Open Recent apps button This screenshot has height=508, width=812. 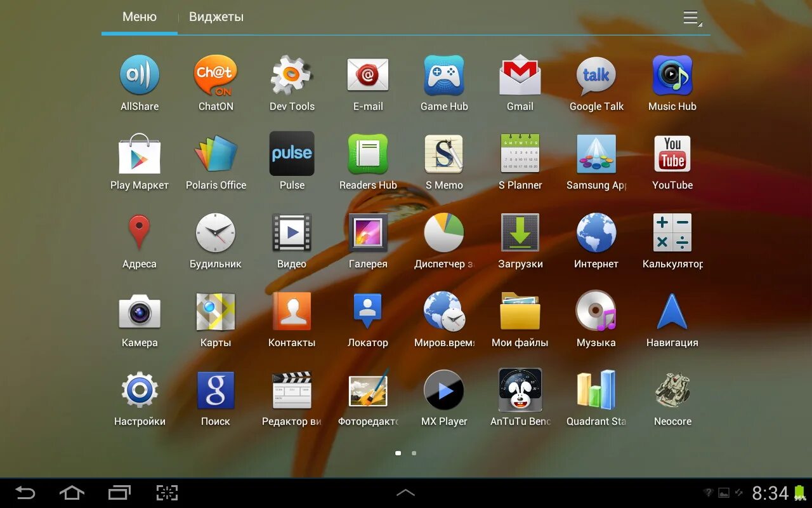point(119,493)
